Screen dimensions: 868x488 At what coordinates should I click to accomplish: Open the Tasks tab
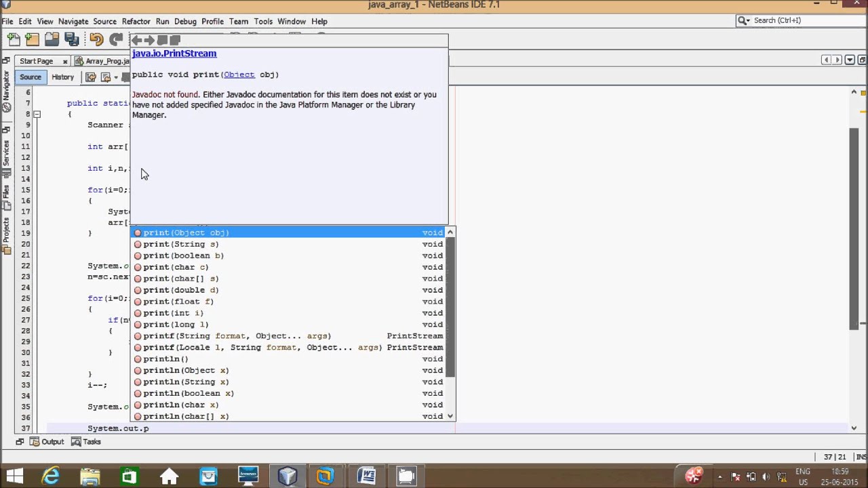86,442
